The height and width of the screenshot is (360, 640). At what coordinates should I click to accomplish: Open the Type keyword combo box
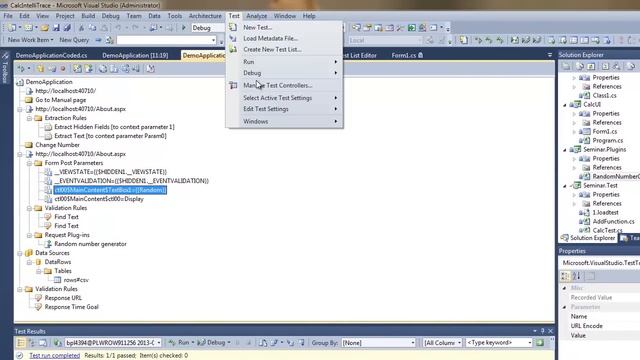(529, 343)
